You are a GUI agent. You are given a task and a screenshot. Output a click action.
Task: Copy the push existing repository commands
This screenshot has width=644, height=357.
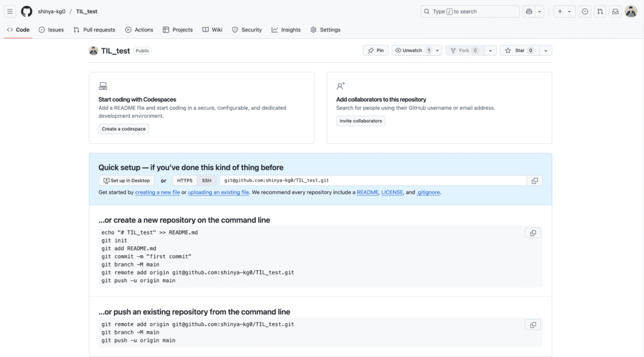pyautogui.click(x=533, y=325)
